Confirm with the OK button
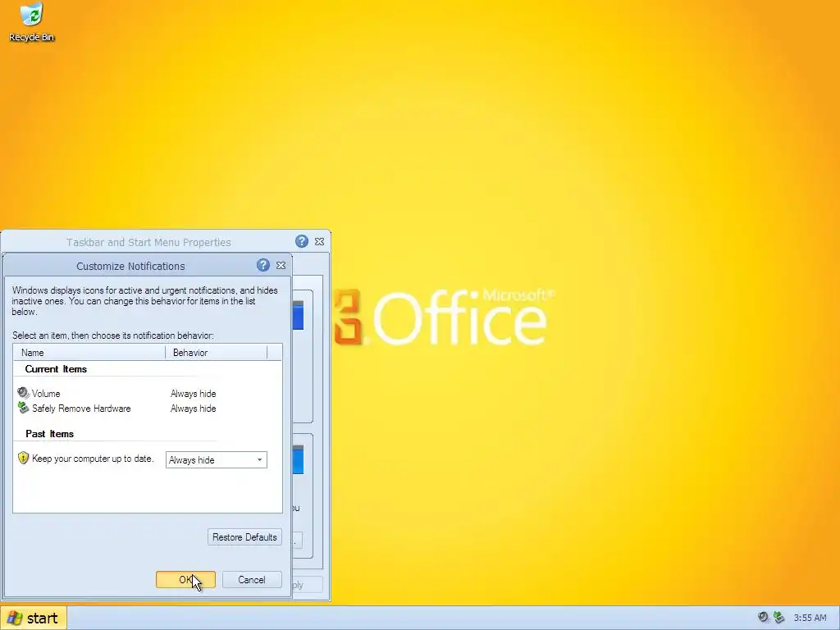 [186, 580]
